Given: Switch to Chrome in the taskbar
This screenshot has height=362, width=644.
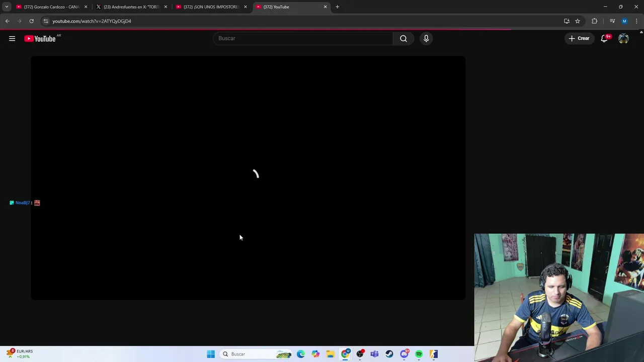Looking at the screenshot, I should pos(345,354).
